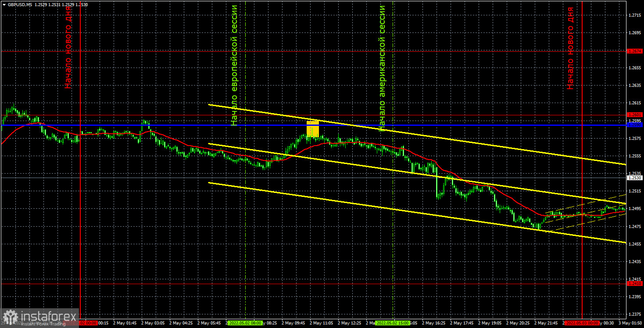
Task: Click the 3 May 01:50 time label
Action: [x=630, y=323]
